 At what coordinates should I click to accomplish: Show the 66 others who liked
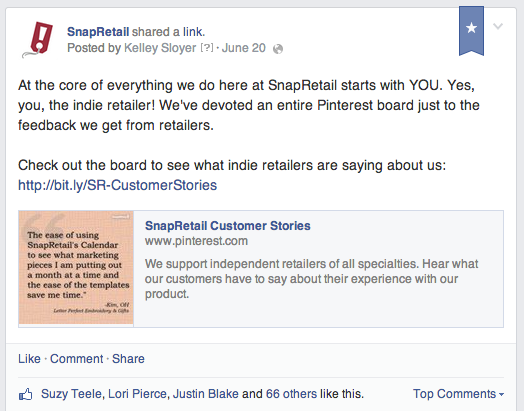(x=291, y=394)
